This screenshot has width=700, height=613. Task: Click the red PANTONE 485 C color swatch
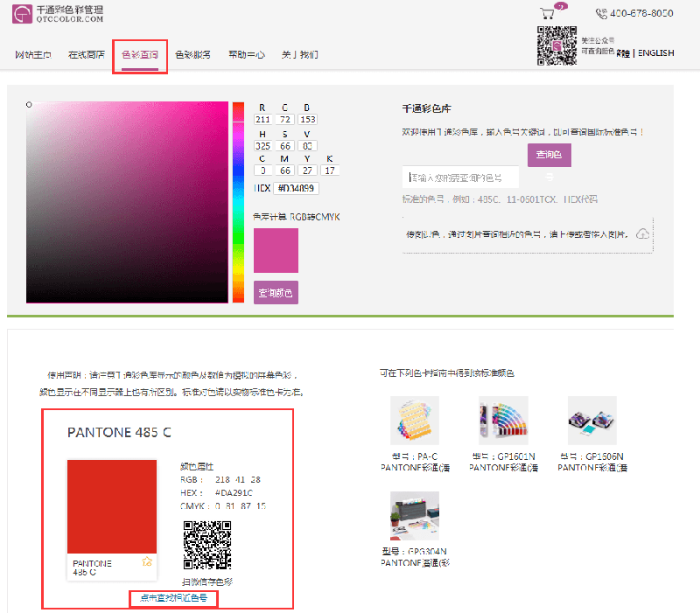pyautogui.click(x=112, y=505)
